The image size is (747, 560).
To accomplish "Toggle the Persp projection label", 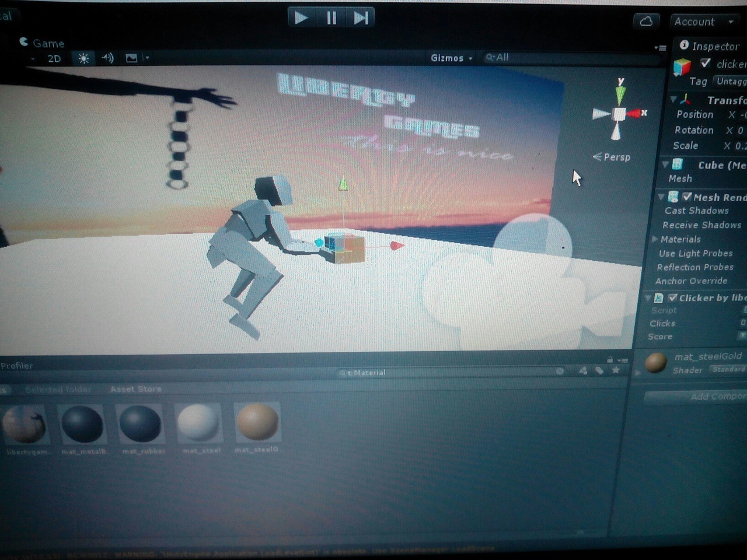I will [x=612, y=157].
